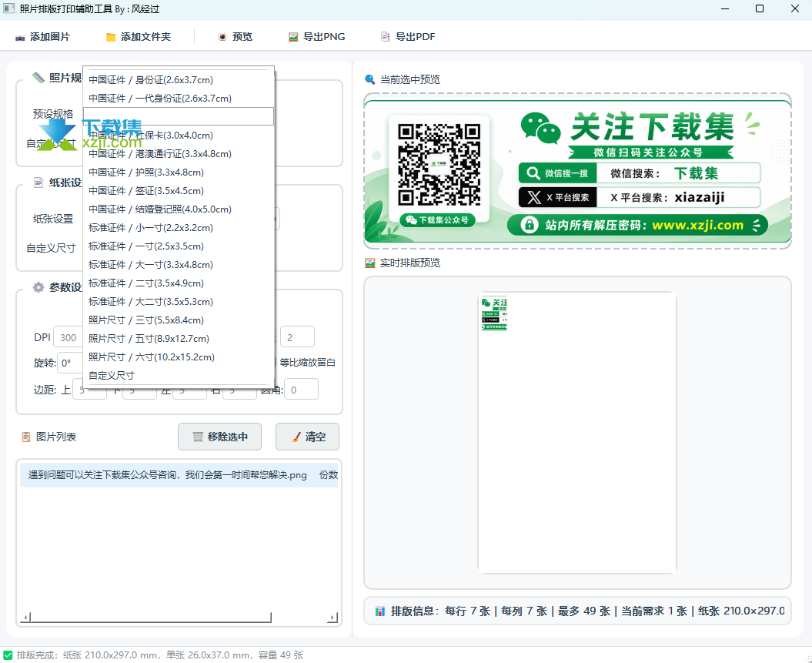Select 照片尺寸 / 五寸(8.9x12.7cm)
The image size is (812, 663).
[178, 339]
